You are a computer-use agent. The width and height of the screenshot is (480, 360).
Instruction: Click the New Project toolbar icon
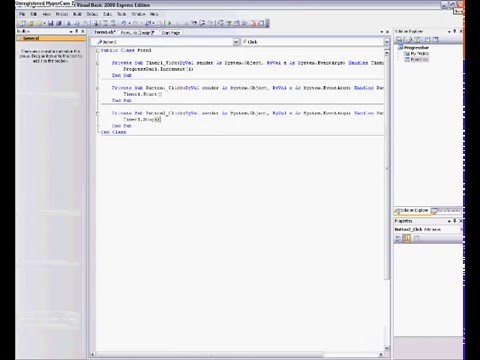point(22,23)
